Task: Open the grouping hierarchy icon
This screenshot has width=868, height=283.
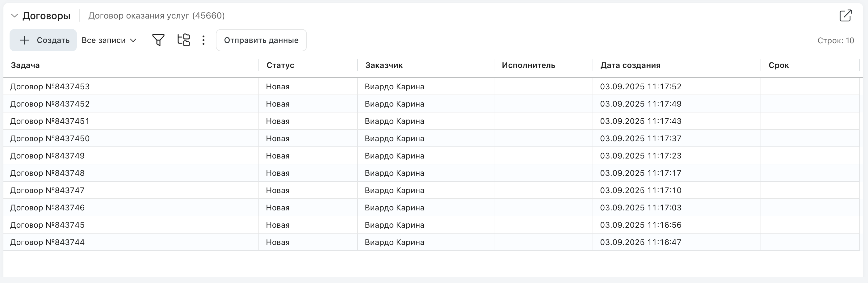Action: 184,40
